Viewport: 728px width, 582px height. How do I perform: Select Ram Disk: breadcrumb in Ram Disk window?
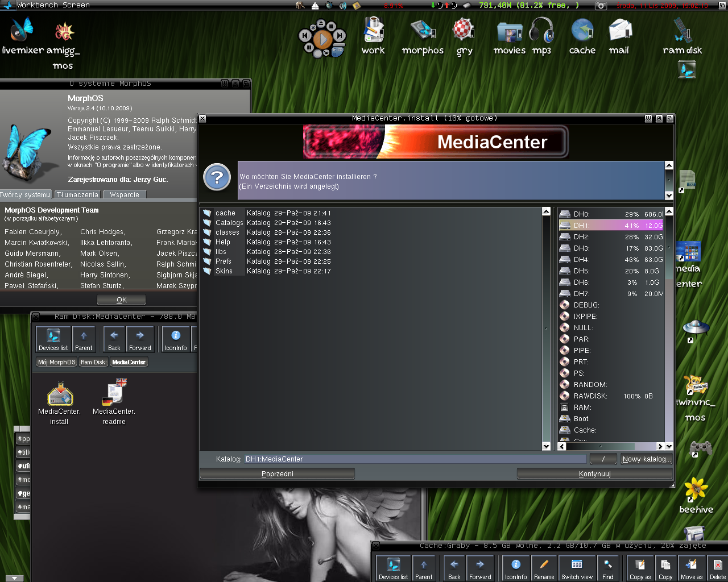tap(94, 362)
